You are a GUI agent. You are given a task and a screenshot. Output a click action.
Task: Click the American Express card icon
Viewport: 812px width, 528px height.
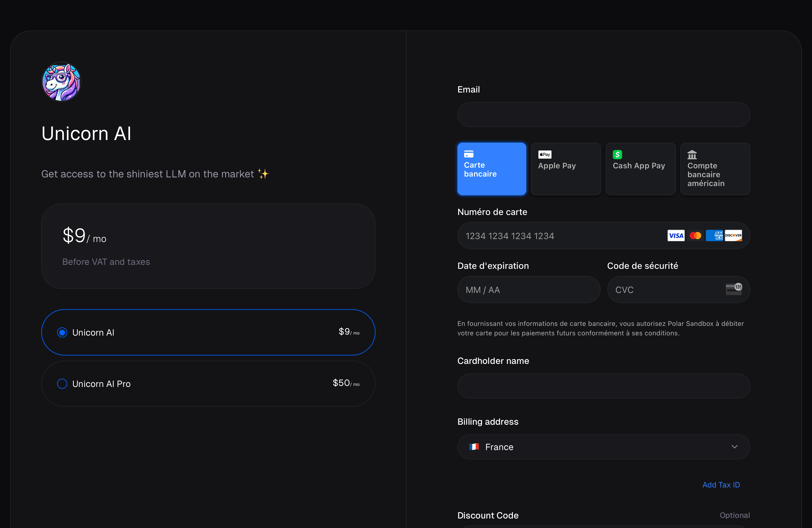click(x=714, y=235)
